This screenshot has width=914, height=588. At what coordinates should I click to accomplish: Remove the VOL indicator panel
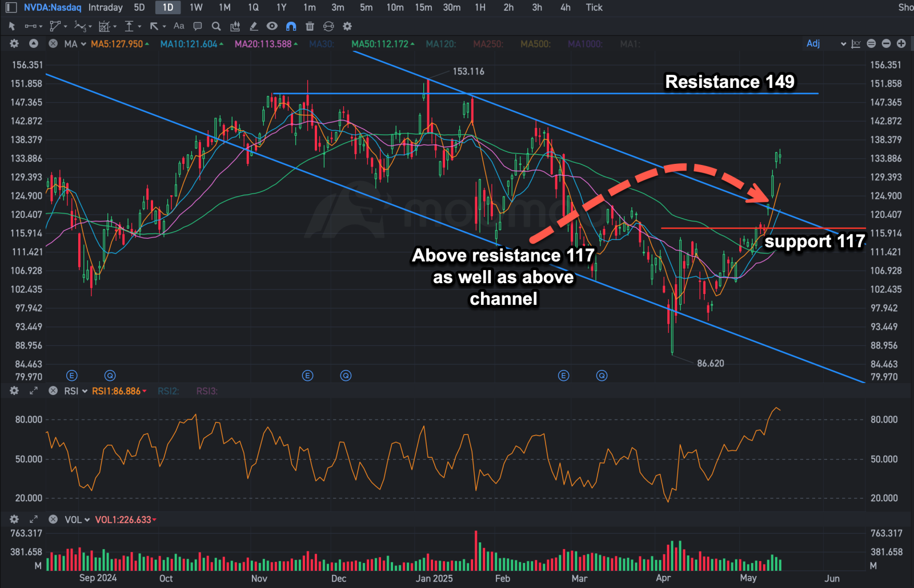(x=53, y=519)
